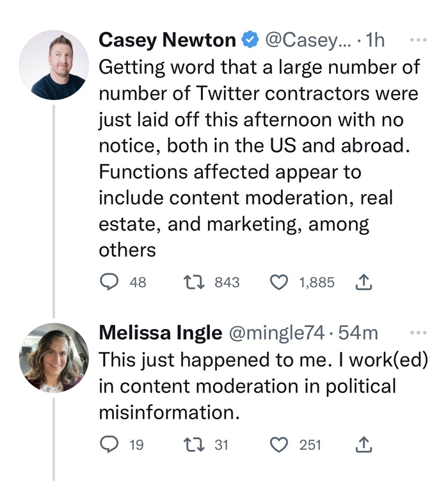
Task: Like Melissa Ingle's reply
Action: click(x=279, y=444)
